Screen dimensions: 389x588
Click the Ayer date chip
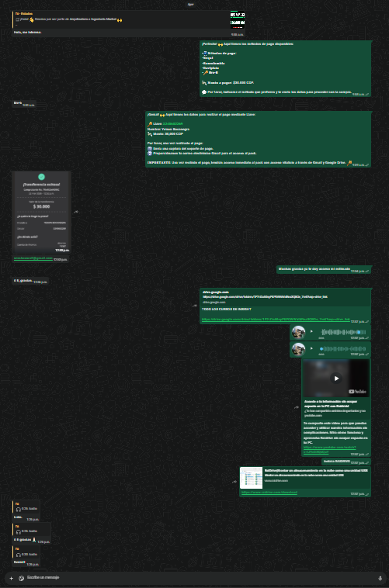(191, 5)
